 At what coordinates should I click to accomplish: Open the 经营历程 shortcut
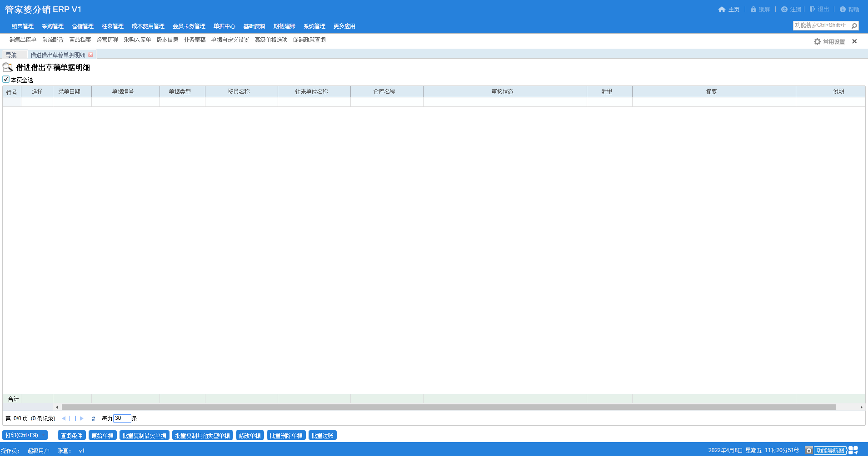pyautogui.click(x=107, y=40)
